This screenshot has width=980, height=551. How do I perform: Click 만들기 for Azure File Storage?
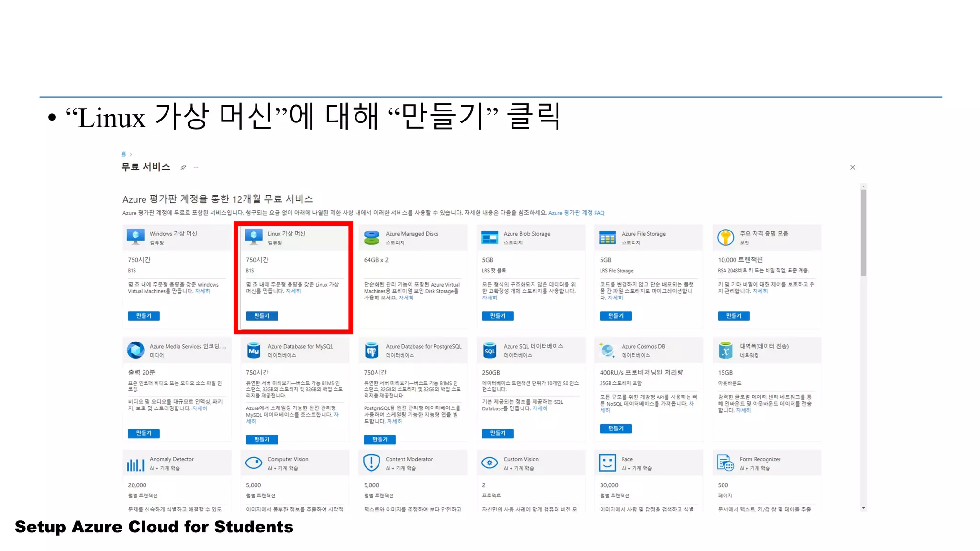tap(616, 316)
